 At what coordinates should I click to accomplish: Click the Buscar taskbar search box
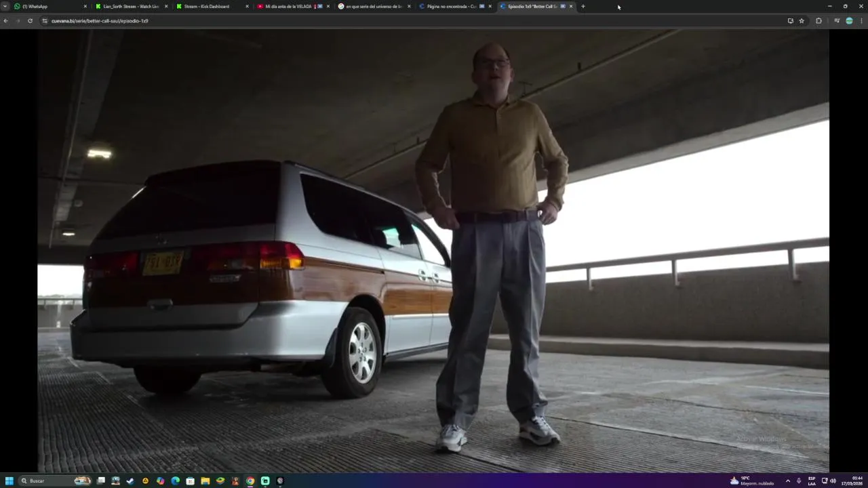coord(56,481)
